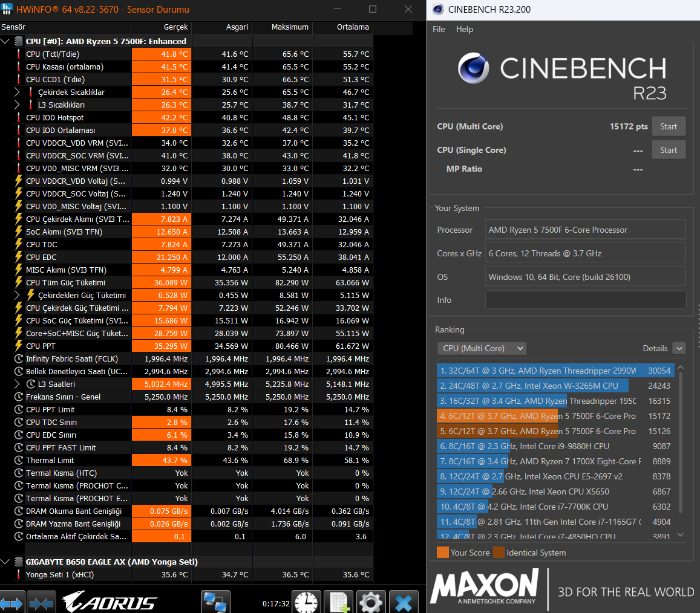Click lightning icon of CPU TDC row
This screenshot has width=700, height=613.
[18, 244]
